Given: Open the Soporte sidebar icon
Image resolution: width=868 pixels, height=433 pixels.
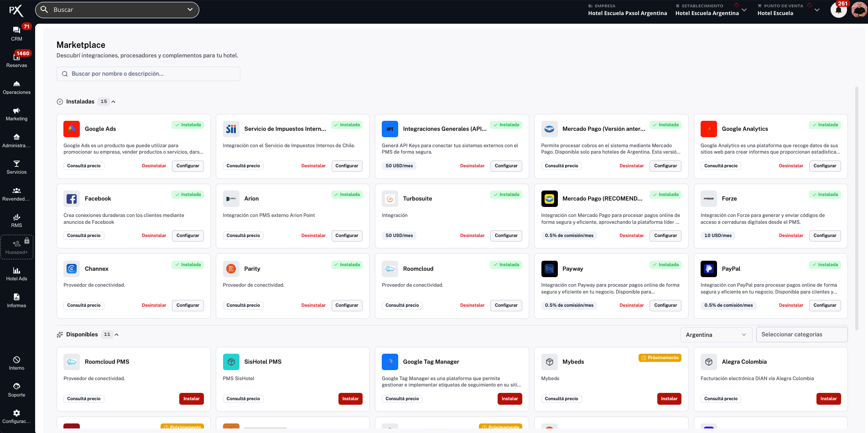Looking at the screenshot, I should 16,387.
